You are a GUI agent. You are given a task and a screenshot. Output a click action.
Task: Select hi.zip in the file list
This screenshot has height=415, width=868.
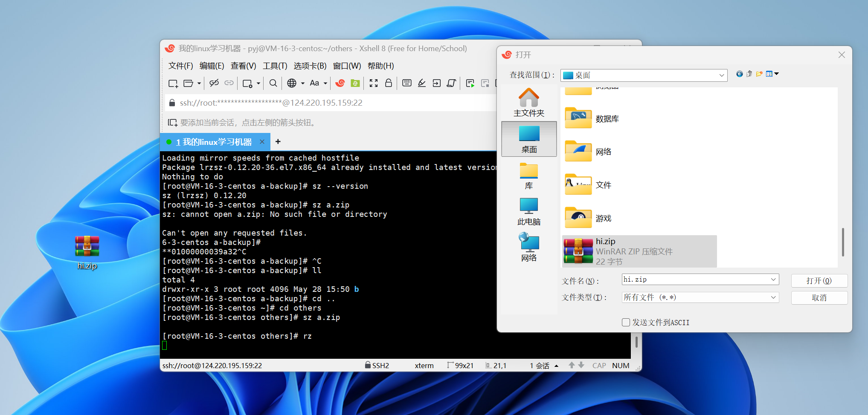click(639, 251)
